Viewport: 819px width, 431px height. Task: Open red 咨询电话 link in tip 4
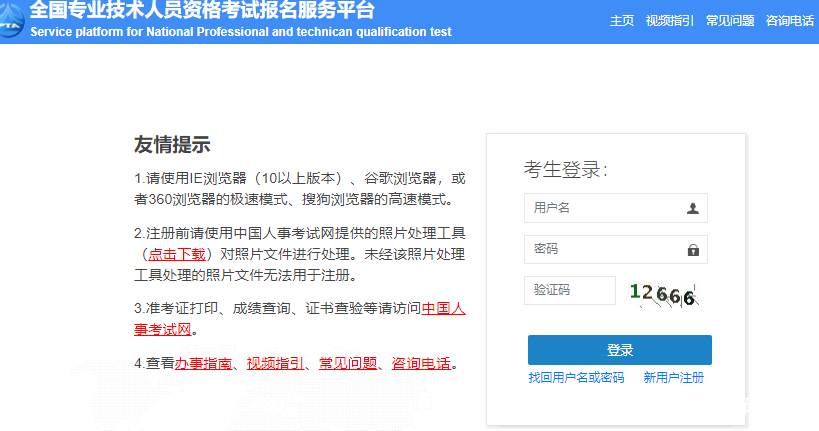pos(421,363)
